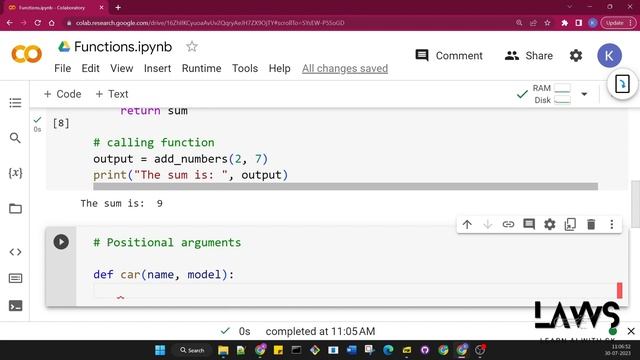Add a new Text cell
The image size is (640, 360).
tap(111, 94)
